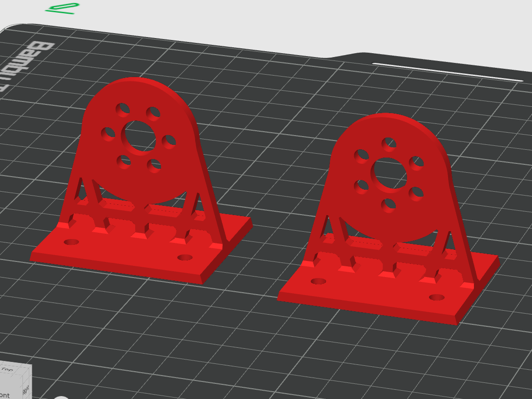Click the white circular button at the bottom edge

tap(61, 397)
